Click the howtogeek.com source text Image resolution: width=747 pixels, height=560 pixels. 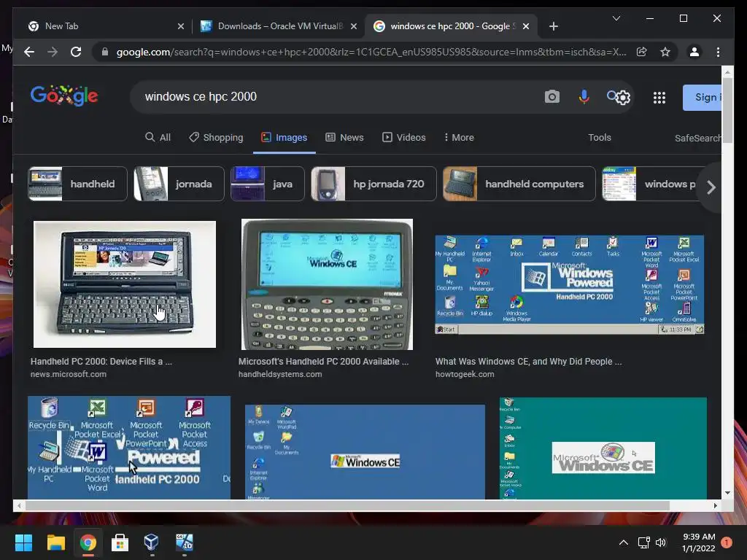point(465,374)
